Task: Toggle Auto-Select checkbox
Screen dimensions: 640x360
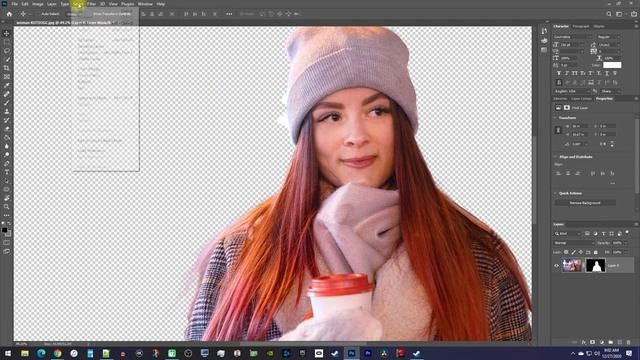Action: [39, 14]
